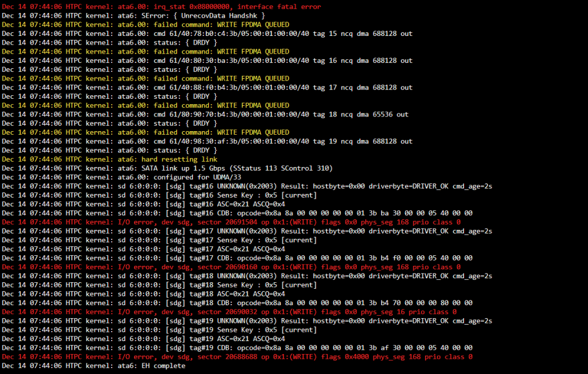Select the cmd line with 'dma 65536 out'

pyautogui.click(x=205, y=115)
